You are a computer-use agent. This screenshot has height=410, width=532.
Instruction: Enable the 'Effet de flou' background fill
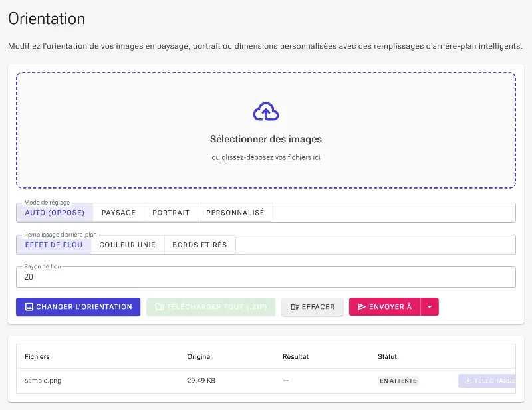pos(54,245)
